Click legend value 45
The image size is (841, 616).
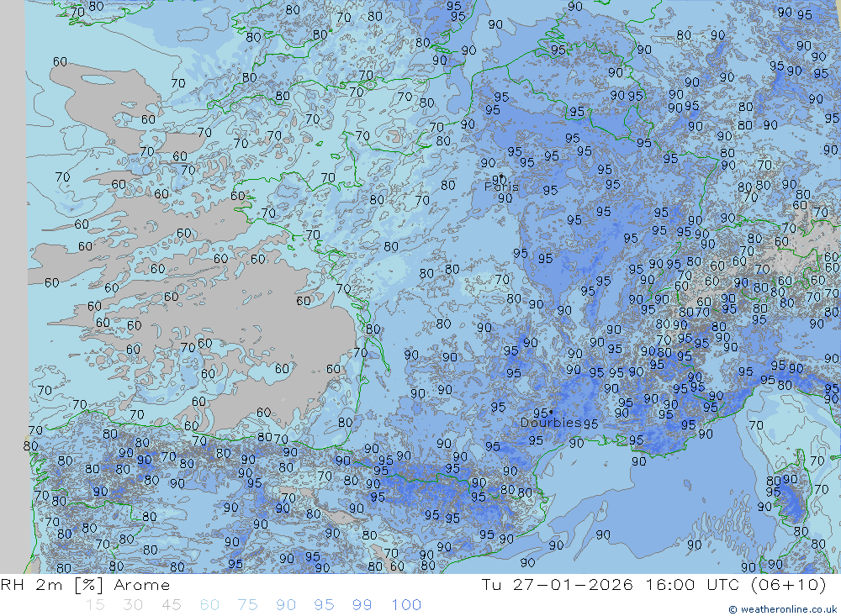point(171,605)
